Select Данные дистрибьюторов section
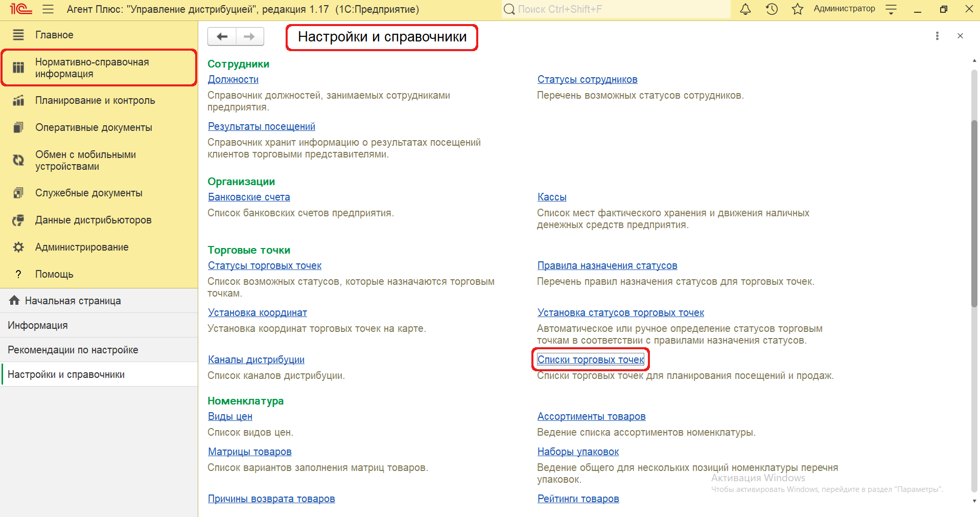 94,220
